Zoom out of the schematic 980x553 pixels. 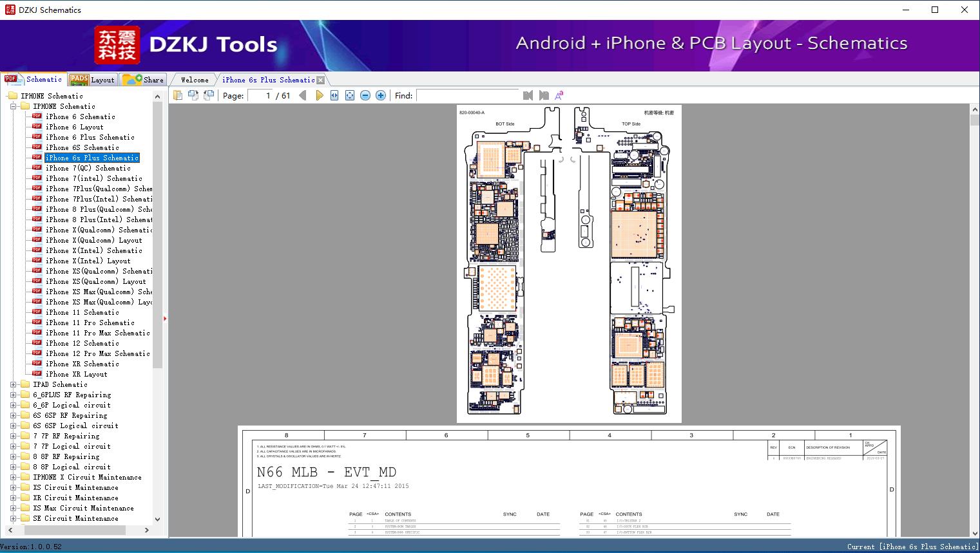[x=365, y=95]
